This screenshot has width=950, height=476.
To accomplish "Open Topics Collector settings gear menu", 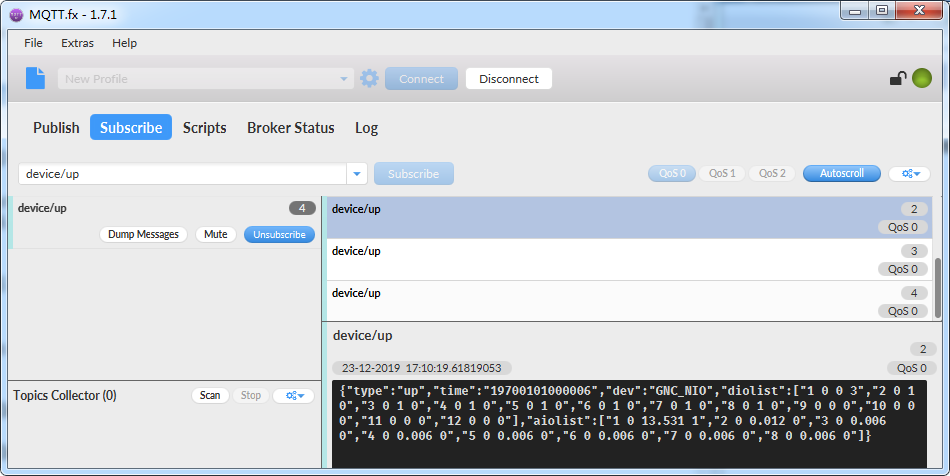I will (294, 396).
